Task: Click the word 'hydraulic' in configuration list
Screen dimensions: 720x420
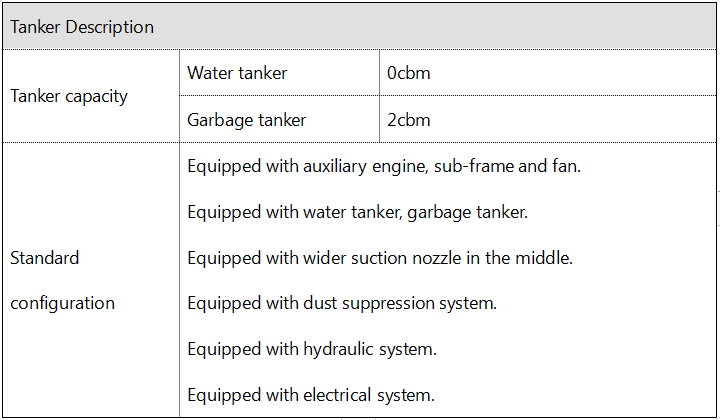Action: 338,350
